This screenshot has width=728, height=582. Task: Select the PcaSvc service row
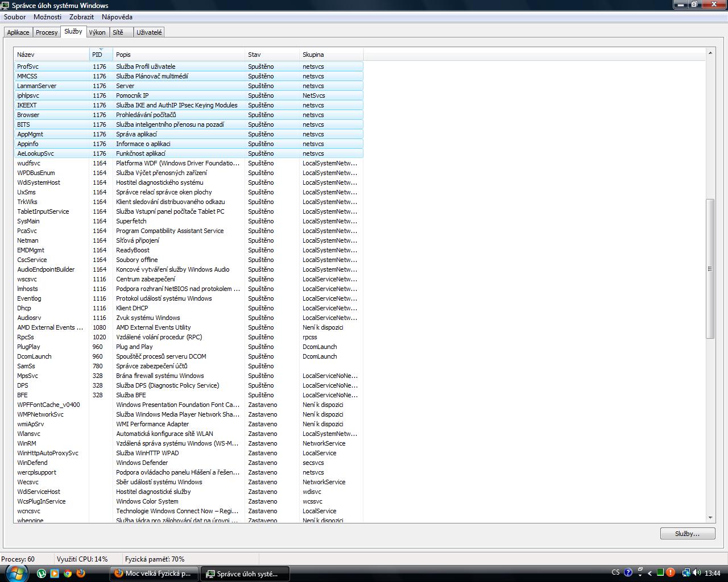(x=188, y=231)
